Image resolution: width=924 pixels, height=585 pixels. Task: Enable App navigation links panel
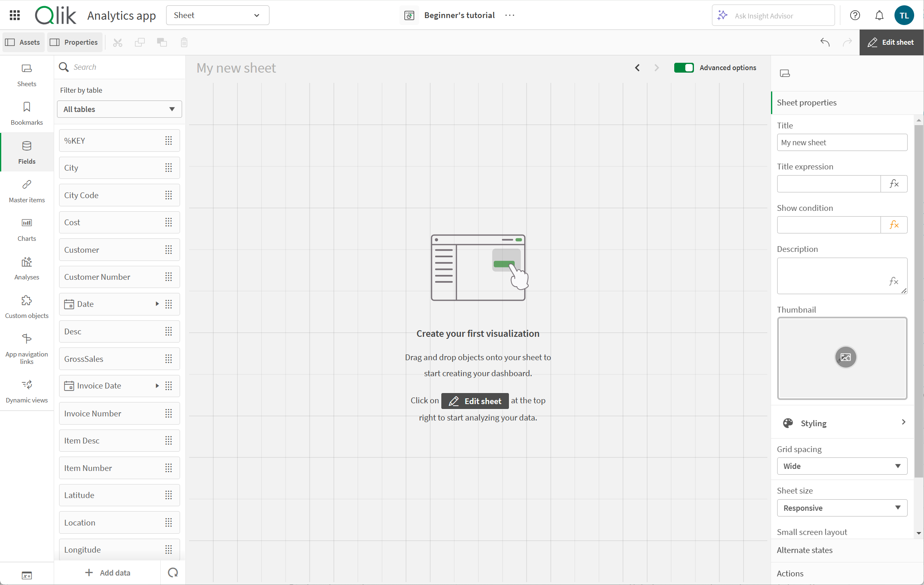click(27, 345)
